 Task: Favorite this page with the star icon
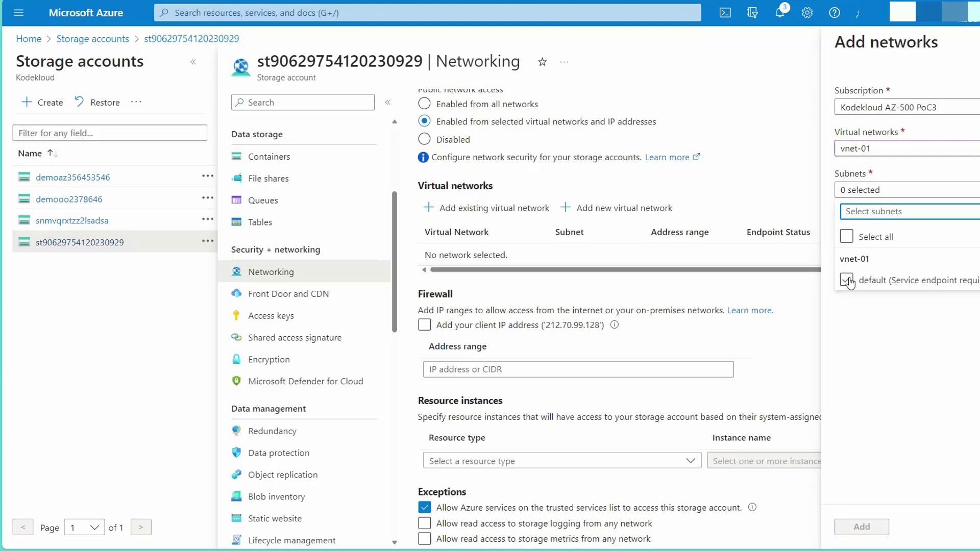542,62
